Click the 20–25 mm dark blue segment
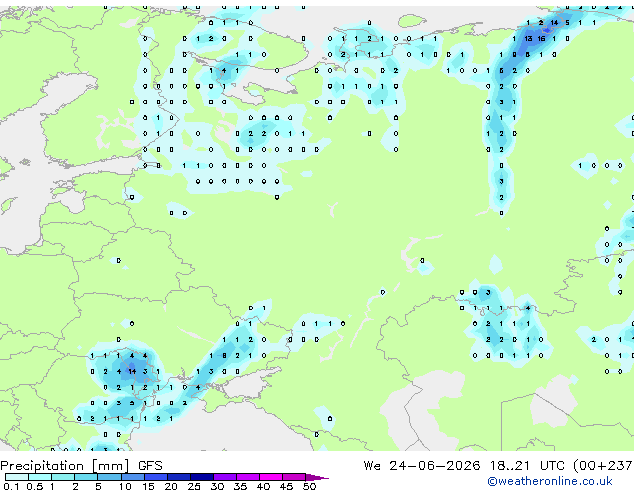 pos(178,477)
